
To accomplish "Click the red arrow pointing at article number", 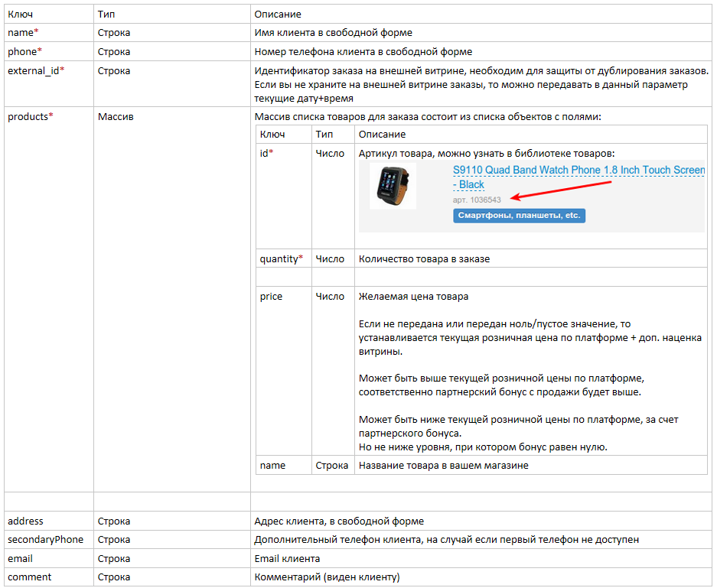I will click(x=561, y=190).
